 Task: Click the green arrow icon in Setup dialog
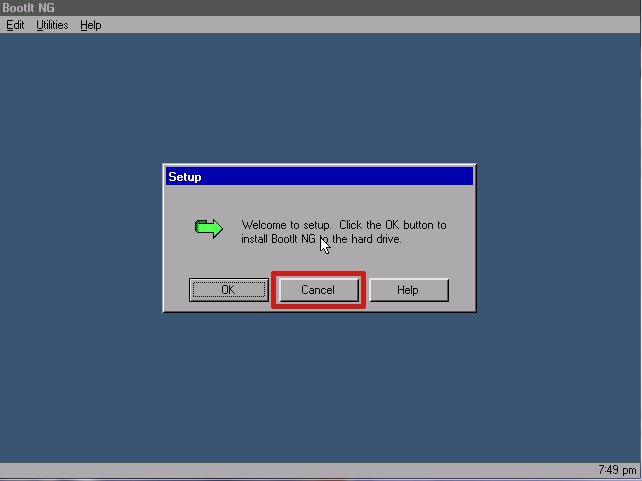coord(209,228)
